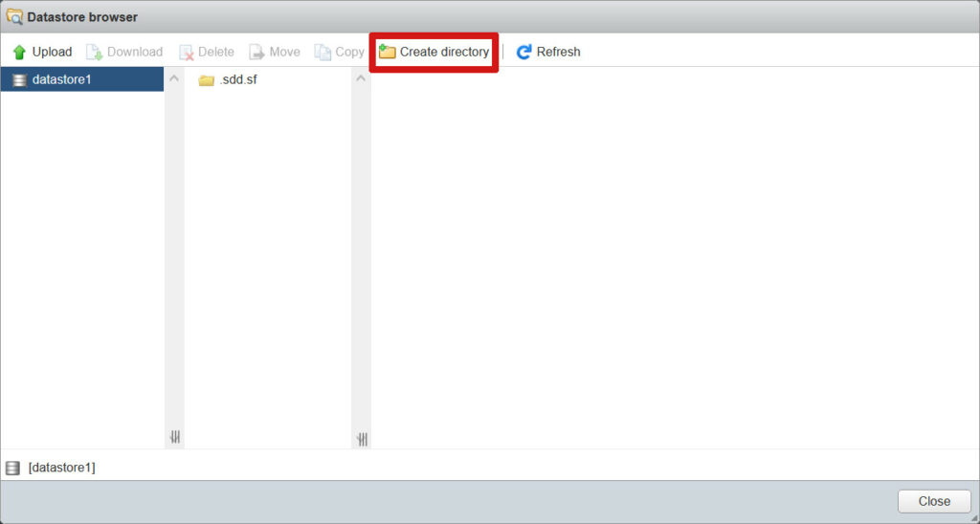Screen dimensions: 980x524
Task: Click the [datastore1] path text
Action: (x=62, y=468)
